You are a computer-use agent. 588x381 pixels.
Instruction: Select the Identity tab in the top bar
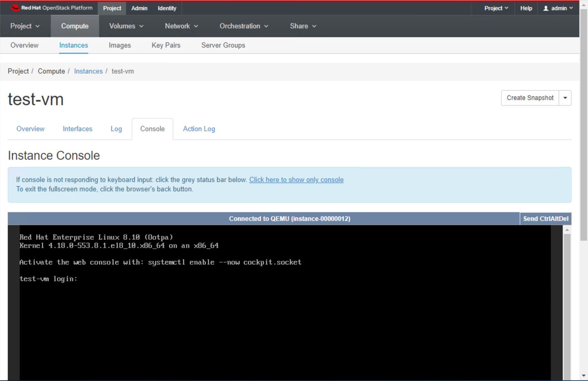coord(167,8)
